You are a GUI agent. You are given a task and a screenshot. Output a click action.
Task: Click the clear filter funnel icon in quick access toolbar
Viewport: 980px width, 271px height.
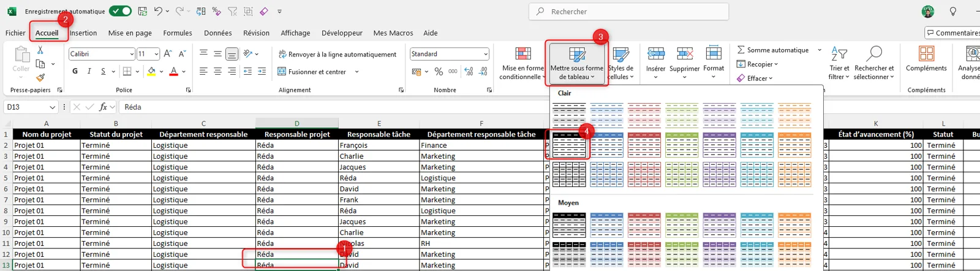pyautogui.click(x=233, y=11)
